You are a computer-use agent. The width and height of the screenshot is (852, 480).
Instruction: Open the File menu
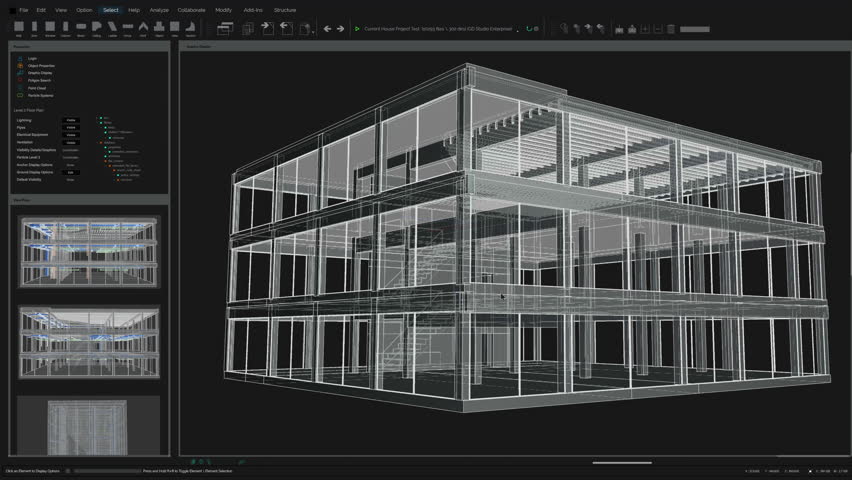coord(24,10)
